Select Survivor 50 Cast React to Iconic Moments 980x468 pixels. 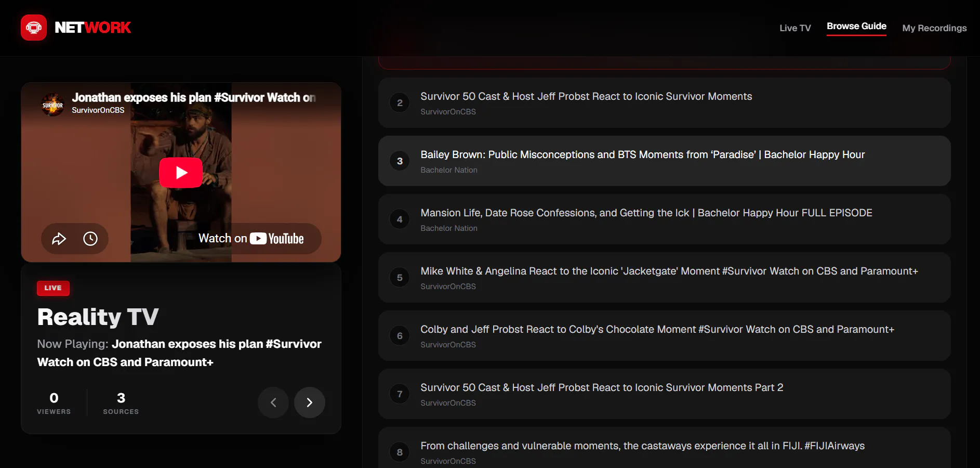(x=665, y=103)
